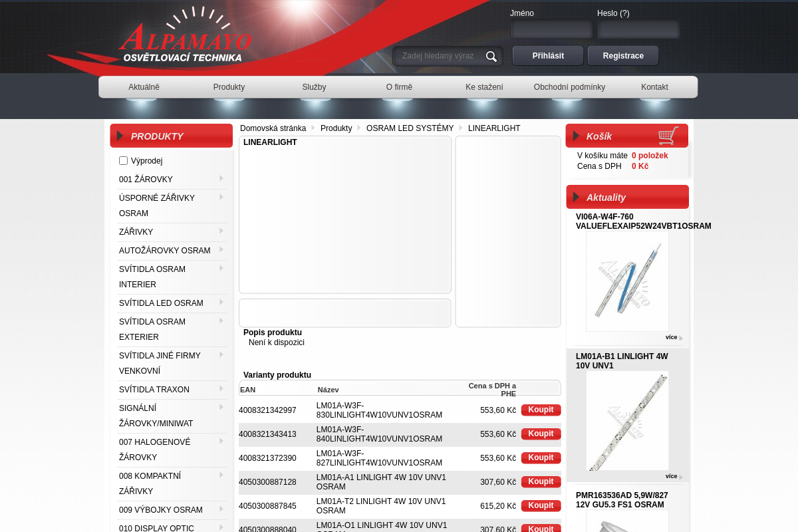
Task: Click the Jméno input field
Action: click(551, 29)
